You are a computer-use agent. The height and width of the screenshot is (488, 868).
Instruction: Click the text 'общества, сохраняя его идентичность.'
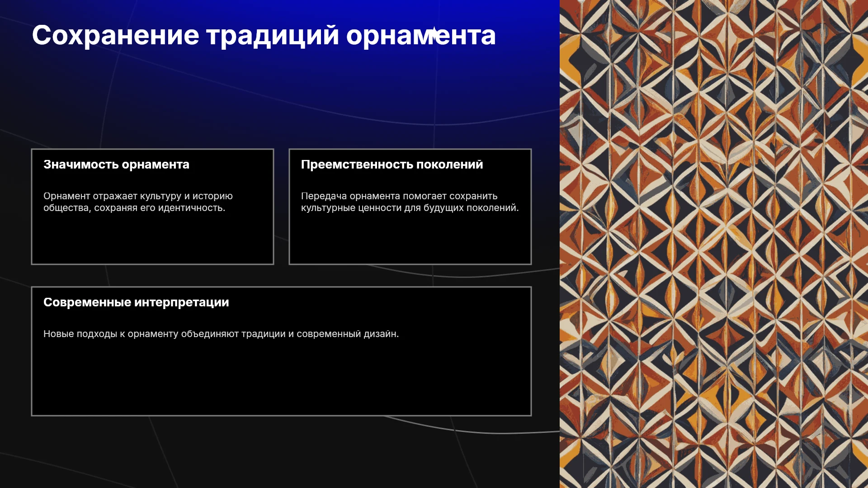click(x=134, y=208)
